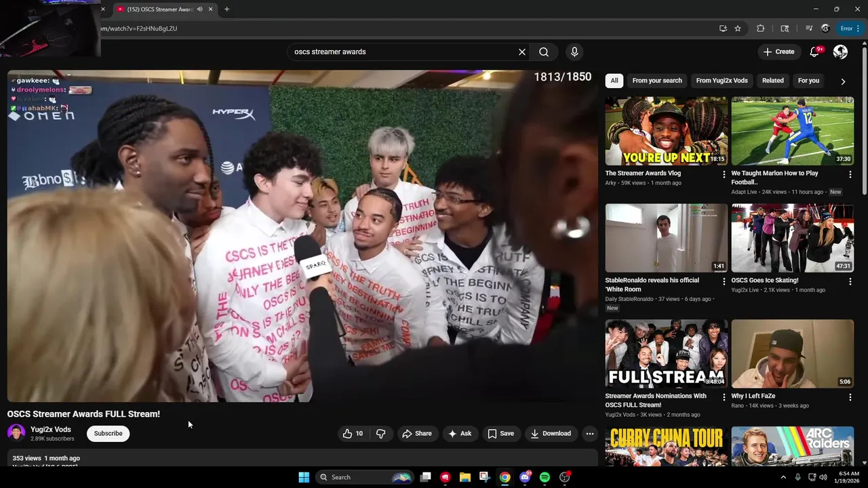Open media controls icon in Chrome toolbar
This screenshot has width=868, height=488.
pos(809,28)
